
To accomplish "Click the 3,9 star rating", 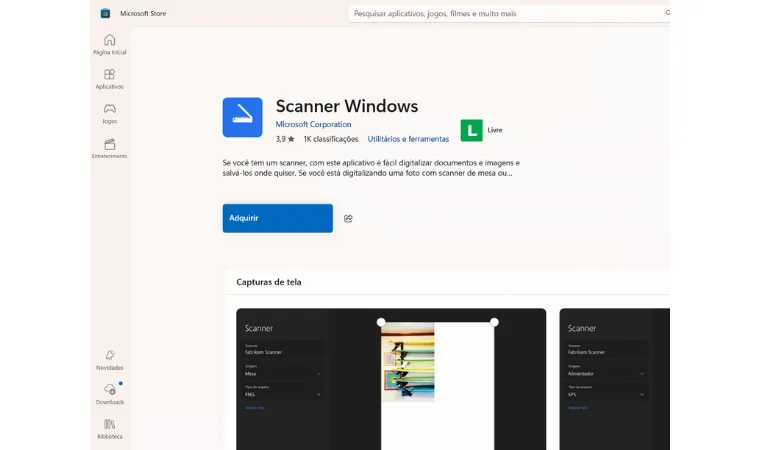I will pos(285,139).
